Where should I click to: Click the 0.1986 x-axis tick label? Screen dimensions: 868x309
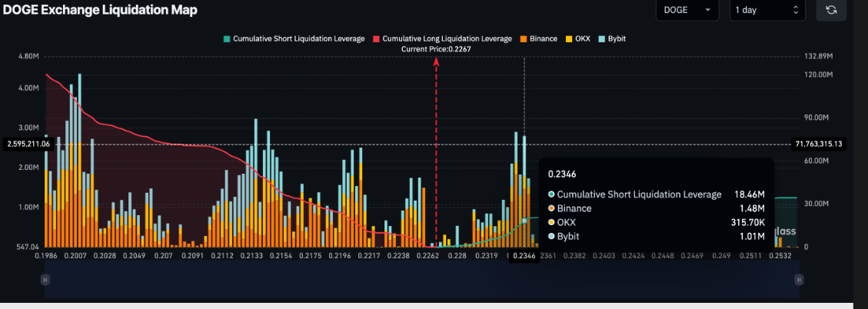(x=45, y=256)
